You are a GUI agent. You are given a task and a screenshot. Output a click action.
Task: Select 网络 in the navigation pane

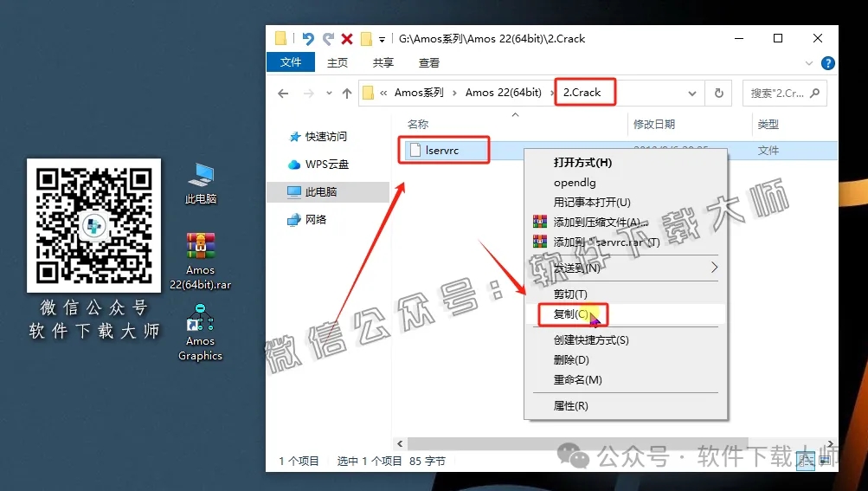point(307,219)
